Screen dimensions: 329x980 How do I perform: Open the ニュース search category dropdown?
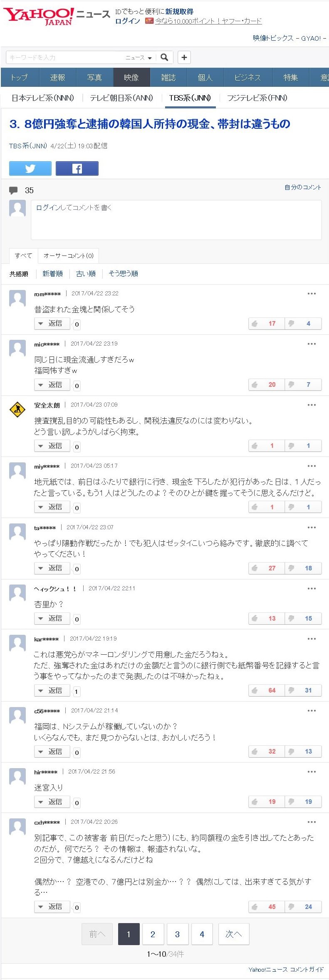(x=139, y=58)
